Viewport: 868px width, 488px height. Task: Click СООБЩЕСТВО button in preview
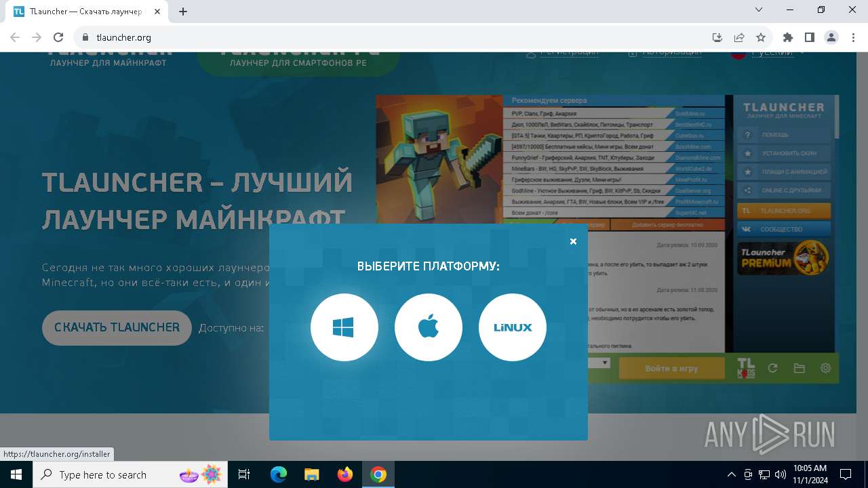[783, 229]
